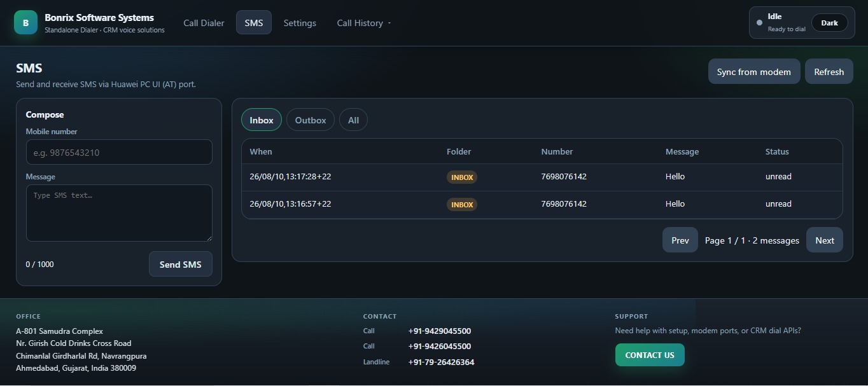The width and height of the screenshot is (868, 386).
Task: Click unread status in 13:16:57 row
Action: coord(778,204)
